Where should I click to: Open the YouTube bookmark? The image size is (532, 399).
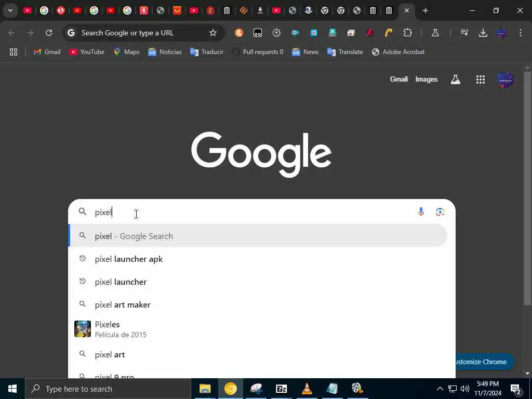click(87, 52)
